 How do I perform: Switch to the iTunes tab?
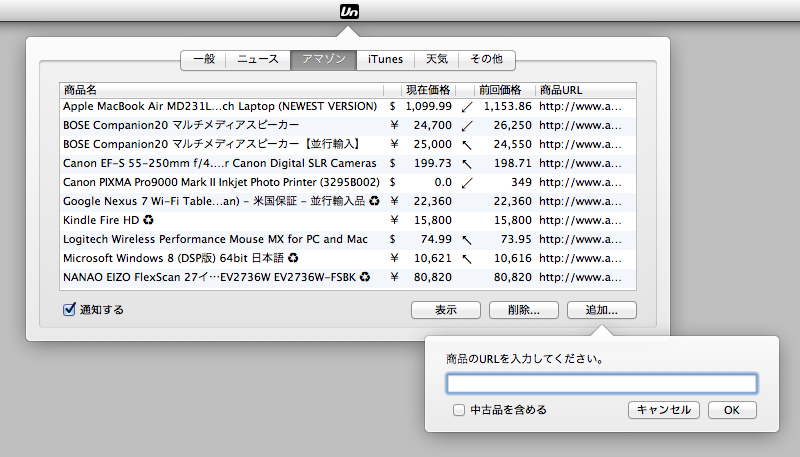(385, 60)
